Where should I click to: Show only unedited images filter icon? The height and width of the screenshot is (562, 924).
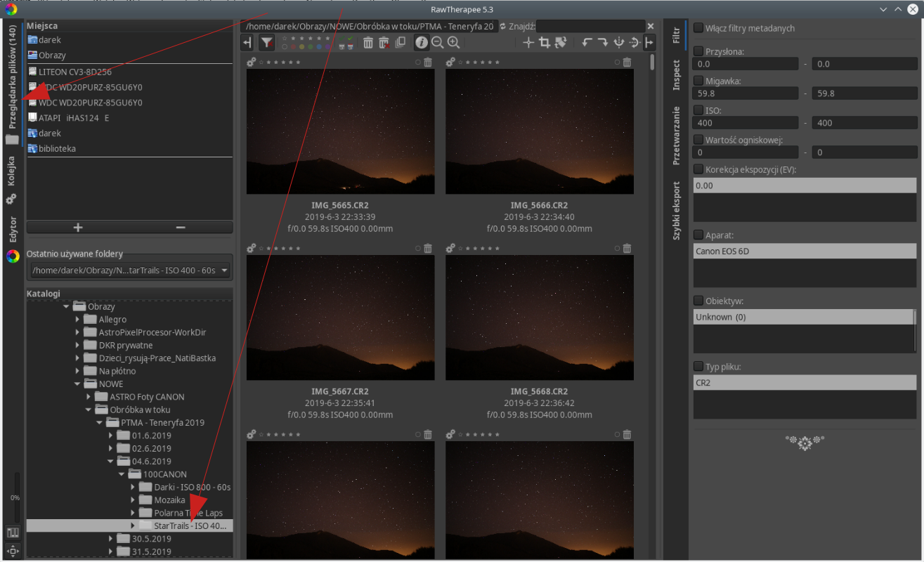click(341, 37)
